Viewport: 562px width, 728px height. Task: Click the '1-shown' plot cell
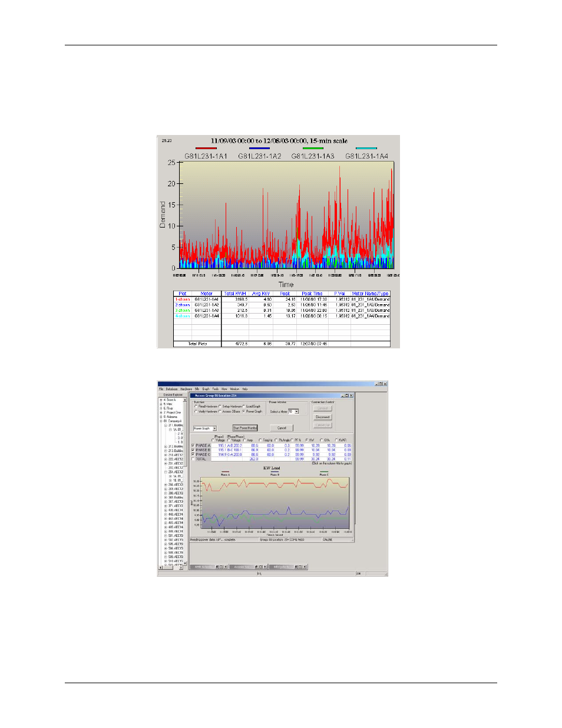[182, 299]
